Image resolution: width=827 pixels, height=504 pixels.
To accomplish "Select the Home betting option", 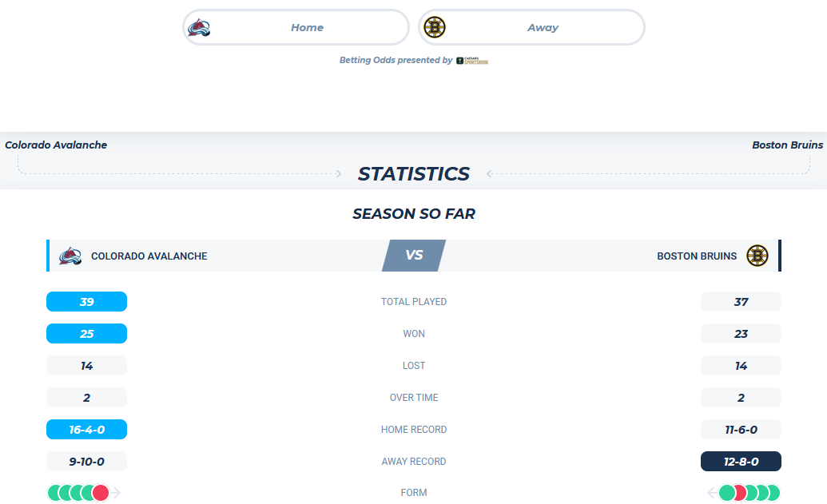I will (296, 27).
